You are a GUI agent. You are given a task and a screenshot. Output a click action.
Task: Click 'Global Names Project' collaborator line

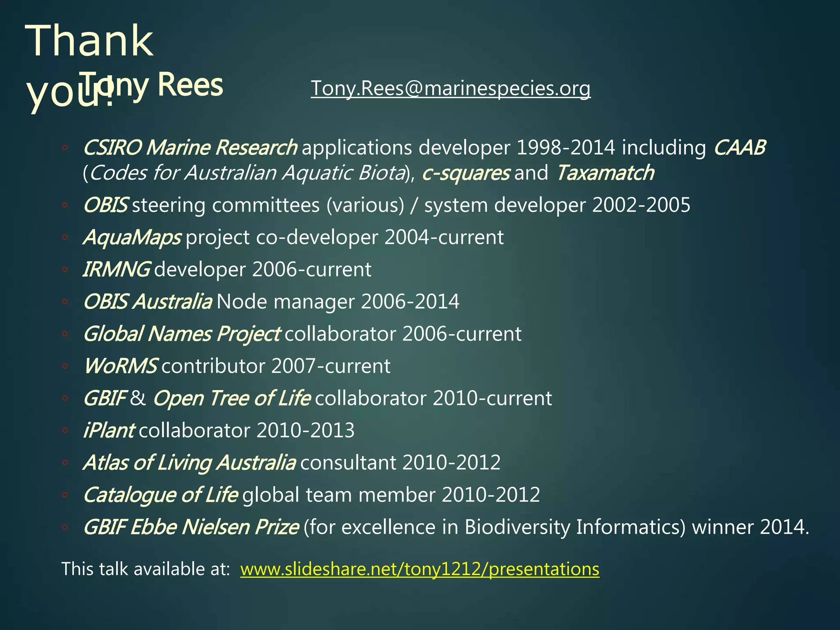point(302,334)
